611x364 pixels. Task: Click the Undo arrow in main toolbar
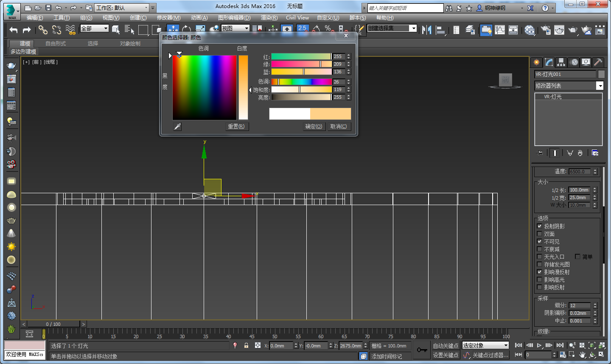click(14, 30)
